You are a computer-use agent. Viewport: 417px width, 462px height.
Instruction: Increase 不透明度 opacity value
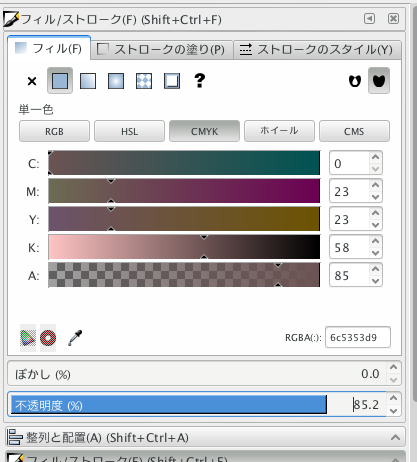click(394, 398)
